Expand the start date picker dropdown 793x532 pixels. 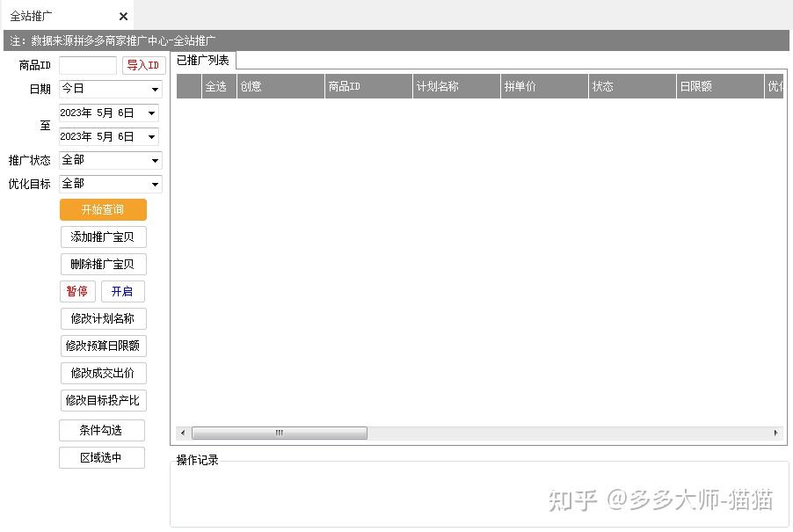[x=152, y=113]
